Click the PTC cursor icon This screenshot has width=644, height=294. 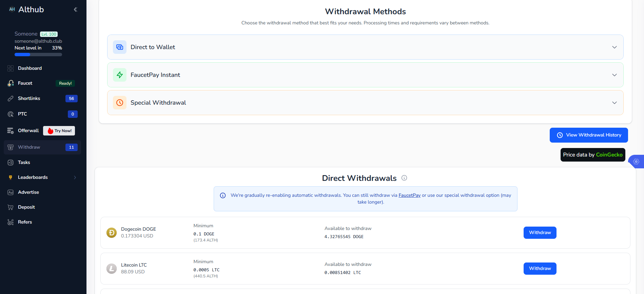(11, 114)
